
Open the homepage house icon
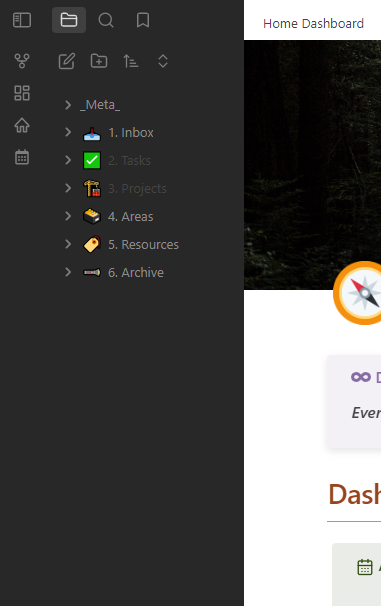point(22,125)
